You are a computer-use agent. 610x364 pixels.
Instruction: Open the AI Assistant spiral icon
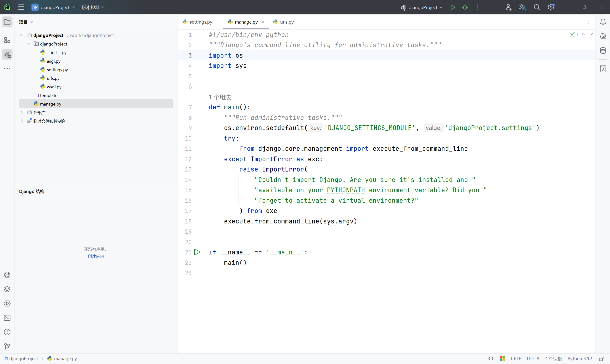click(603, 36)
